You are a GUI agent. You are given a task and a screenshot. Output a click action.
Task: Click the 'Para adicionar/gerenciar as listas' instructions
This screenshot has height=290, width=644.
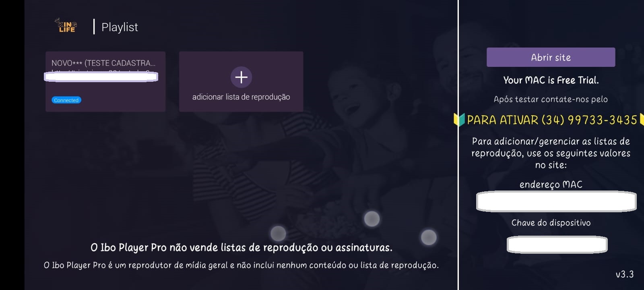551,153
